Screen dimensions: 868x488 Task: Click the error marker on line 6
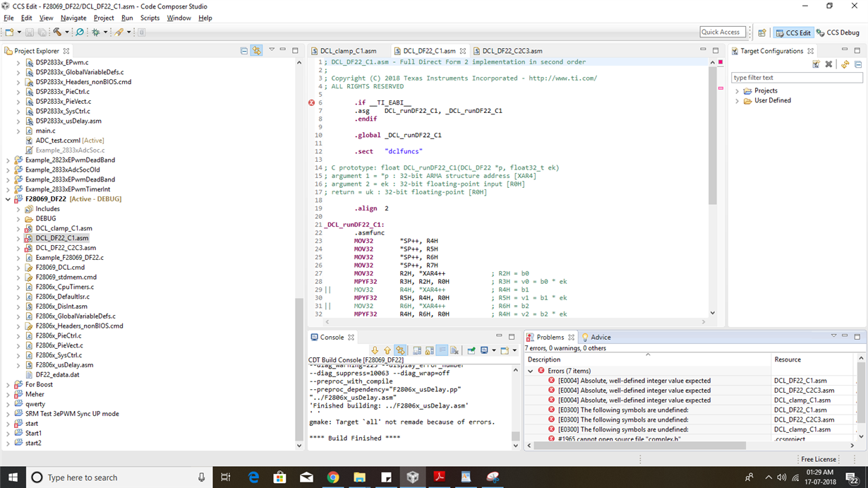coord(311,102)
